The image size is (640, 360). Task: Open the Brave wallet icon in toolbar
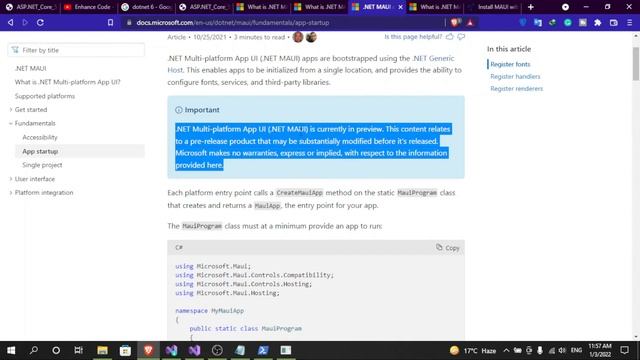tap(613, 23)
